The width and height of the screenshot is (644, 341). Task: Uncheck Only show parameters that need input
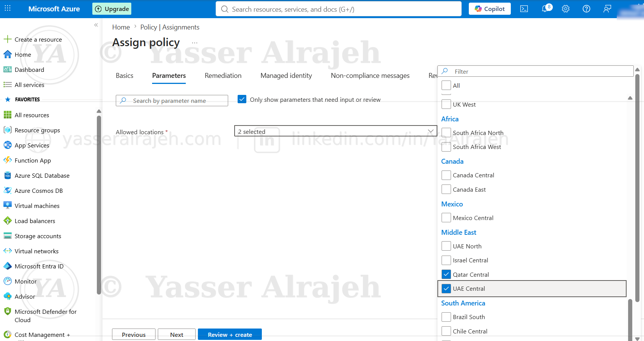tap(242, 99)
